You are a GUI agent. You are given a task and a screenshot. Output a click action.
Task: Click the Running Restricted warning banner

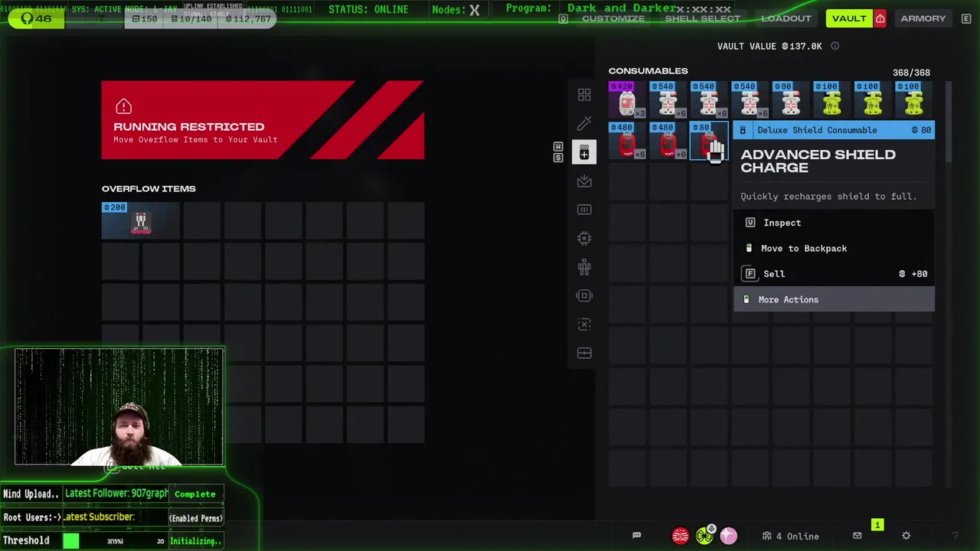click(x=263, y=119)
